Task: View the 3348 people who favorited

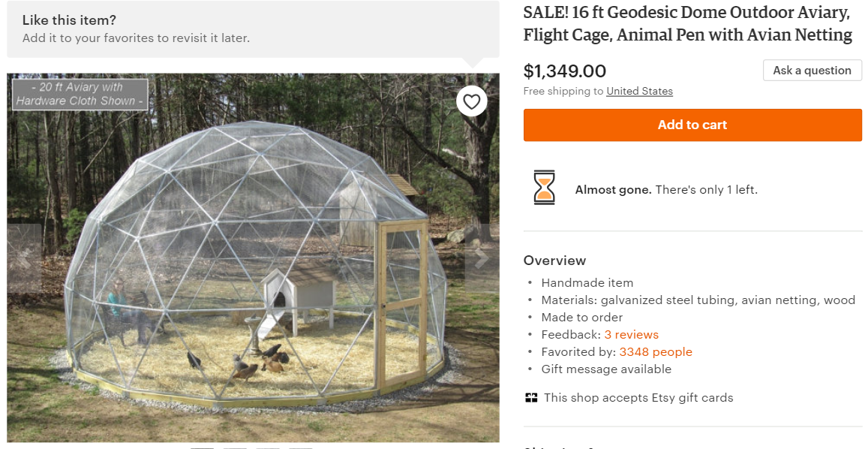Action: coord(655,352)
